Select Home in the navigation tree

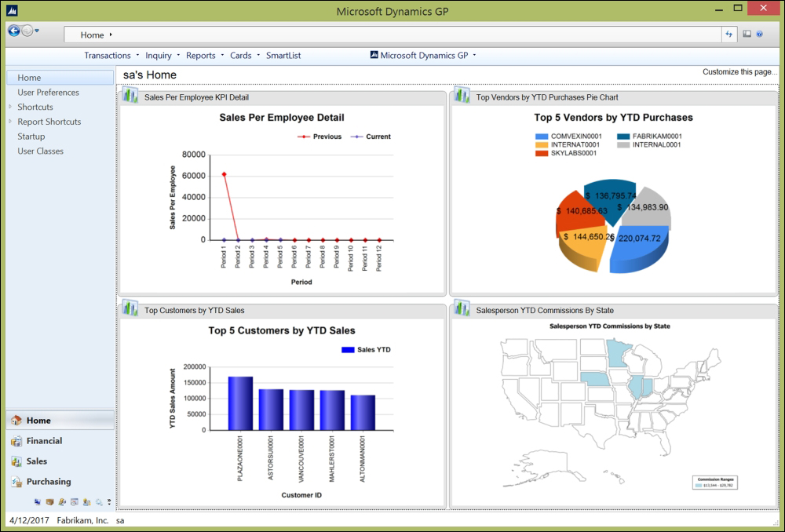[x=60, y=78]
